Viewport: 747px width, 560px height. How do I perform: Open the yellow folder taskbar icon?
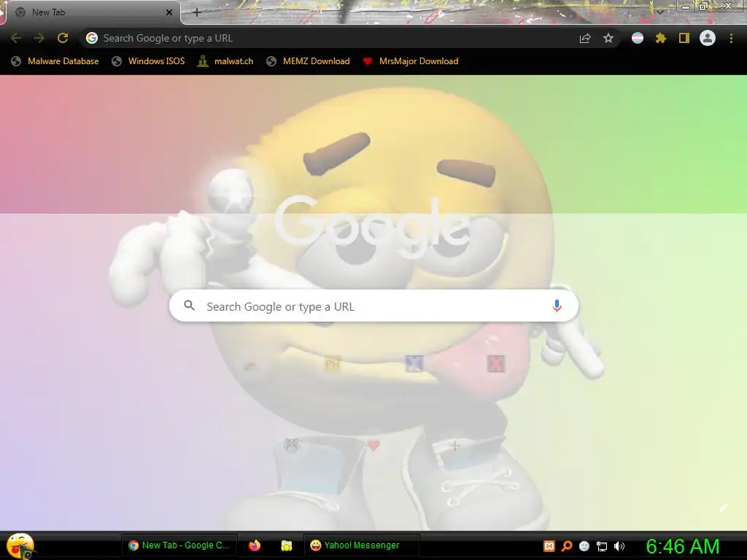point(286,545)
